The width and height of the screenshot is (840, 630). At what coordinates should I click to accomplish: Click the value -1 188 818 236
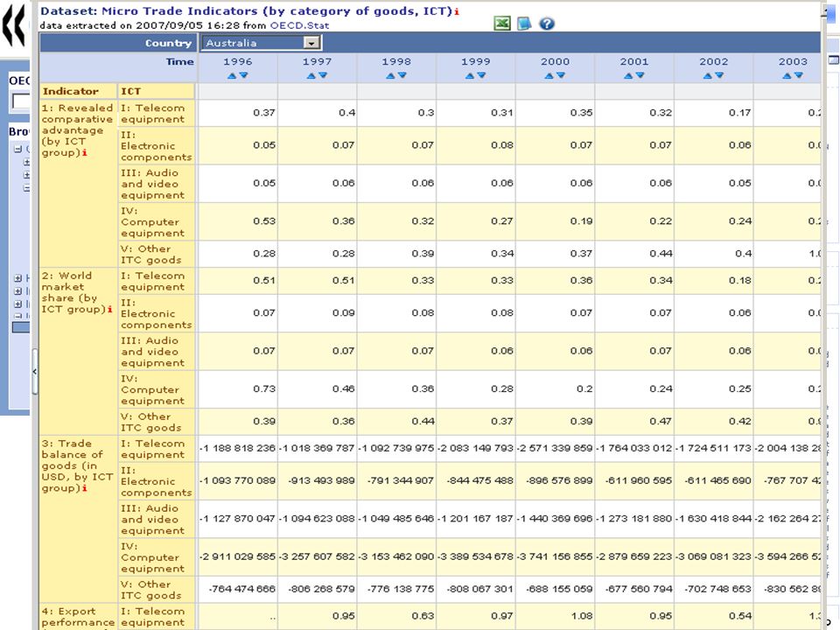(237, 448)
